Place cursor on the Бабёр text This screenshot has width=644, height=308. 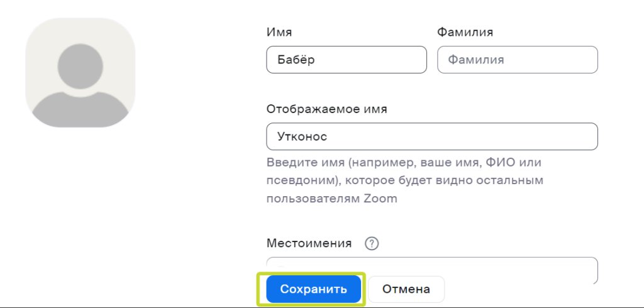click(x=296, y=60)
